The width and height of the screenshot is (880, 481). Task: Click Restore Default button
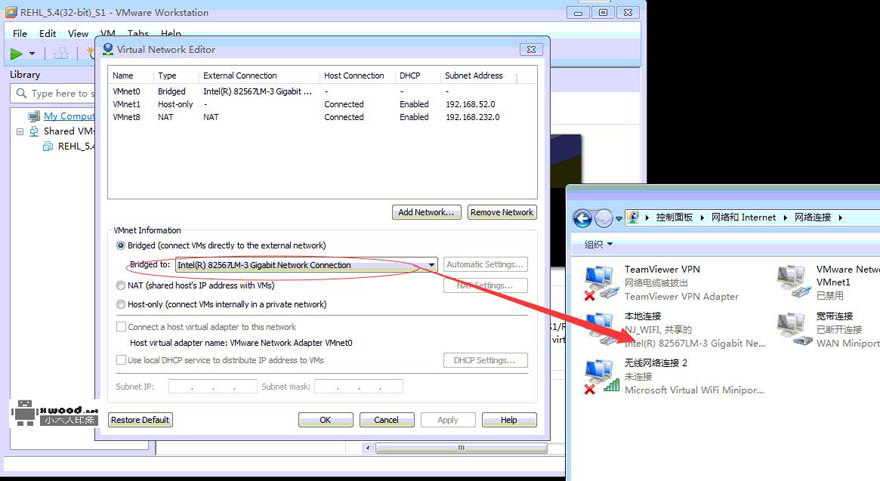[x=140, y=420]
